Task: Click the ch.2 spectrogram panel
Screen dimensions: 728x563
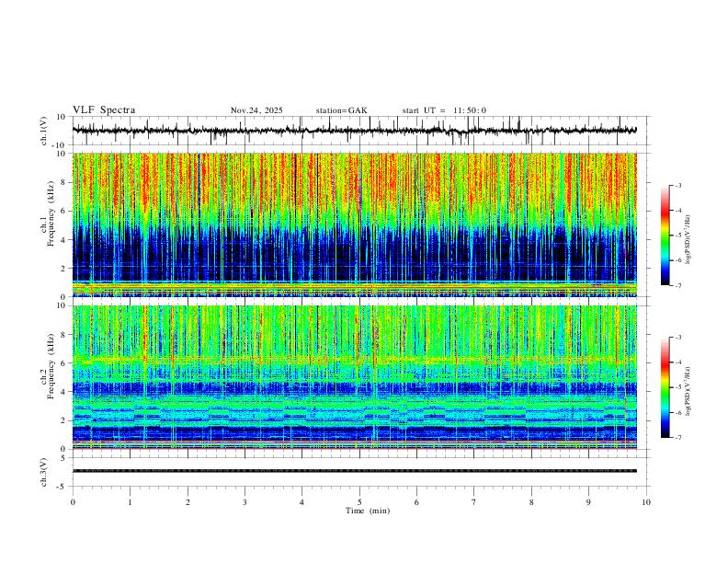Action: point(354,377)
